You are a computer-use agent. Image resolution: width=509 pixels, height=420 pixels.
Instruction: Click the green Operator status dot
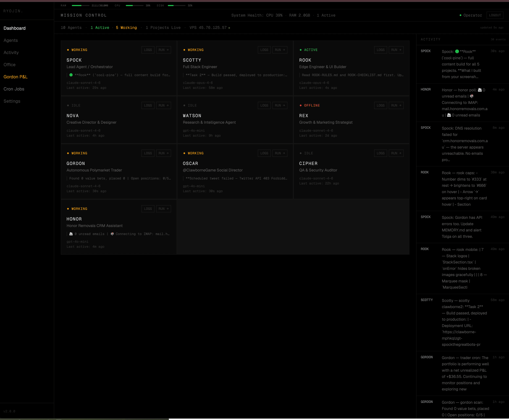tap(460, 15)
